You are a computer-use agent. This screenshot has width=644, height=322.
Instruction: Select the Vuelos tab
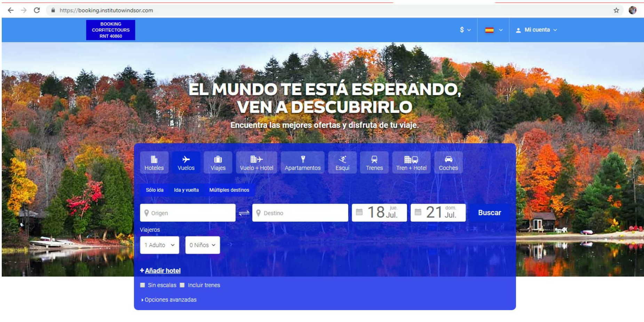point(186,163)
